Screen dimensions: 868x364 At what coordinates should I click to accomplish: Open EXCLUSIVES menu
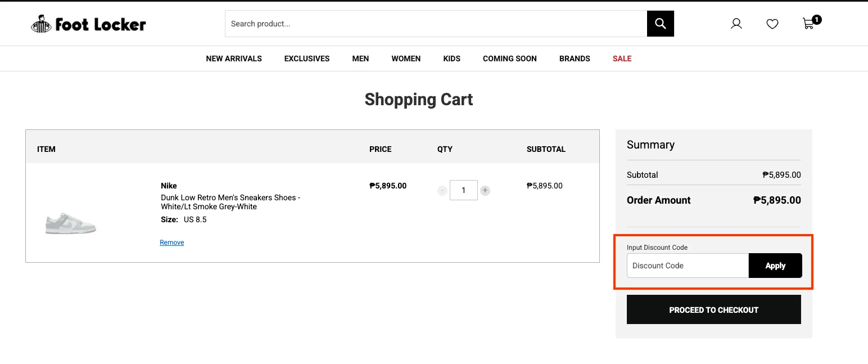click(307, 59)
